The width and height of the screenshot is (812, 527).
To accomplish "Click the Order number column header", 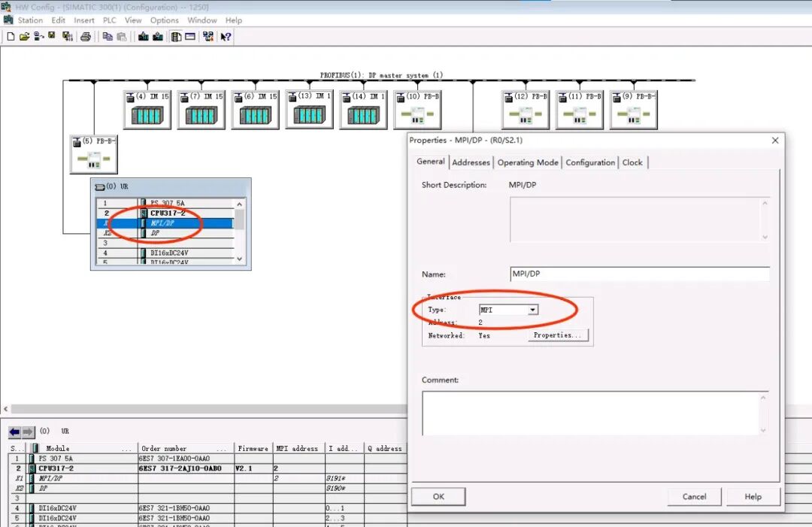I will (x=186, y=448).
